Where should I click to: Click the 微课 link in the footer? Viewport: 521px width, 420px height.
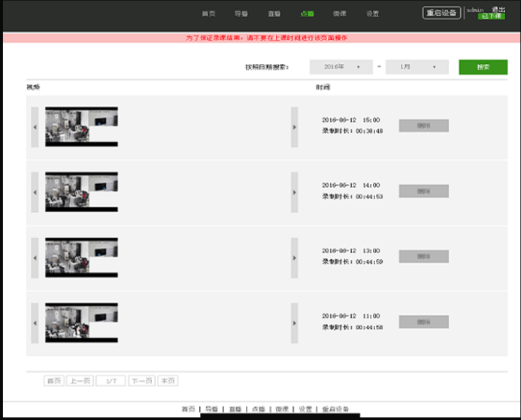[x=282, y=409]
